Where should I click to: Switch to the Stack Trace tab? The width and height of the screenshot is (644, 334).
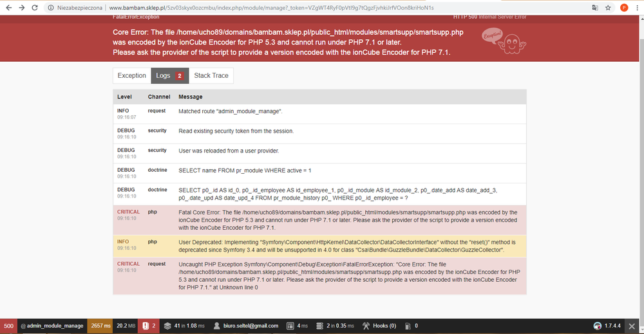click(211, 75)
